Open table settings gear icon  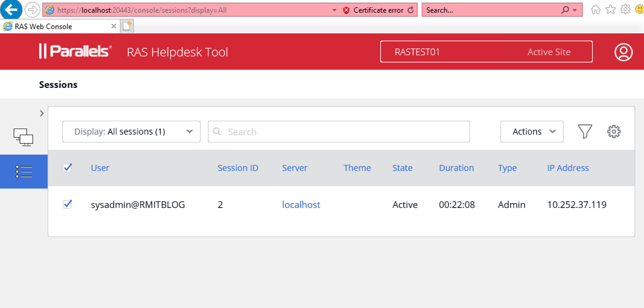[x=614, y=132]
